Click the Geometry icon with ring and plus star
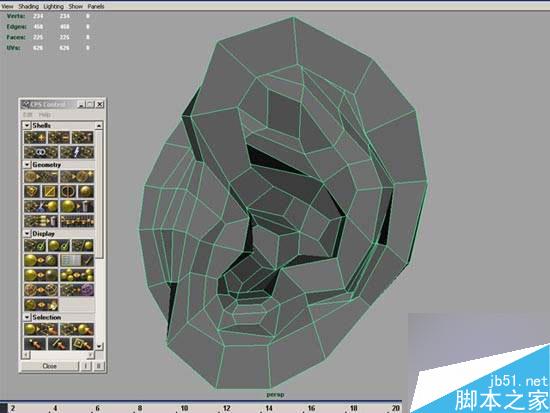550x413 pixels. coord(77,176)
